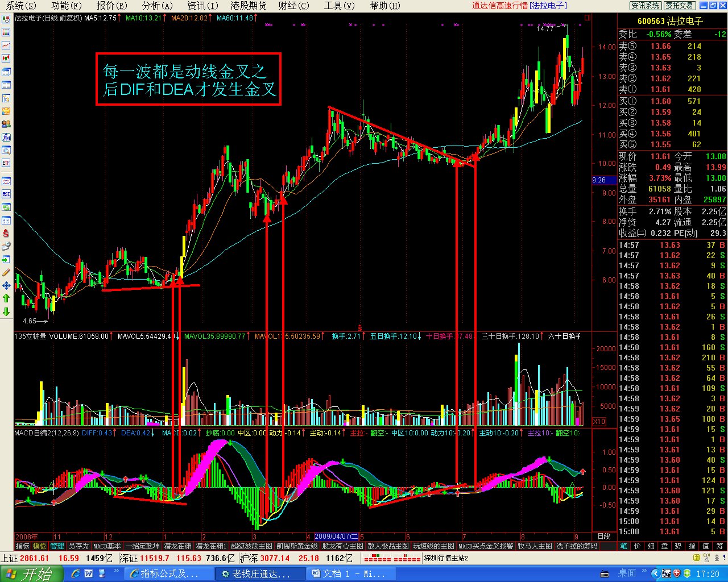The image size is (728, 582).
Task: Switch to the MACD基本 template tab
Action: pyautogui.click(x=107, y=546)
